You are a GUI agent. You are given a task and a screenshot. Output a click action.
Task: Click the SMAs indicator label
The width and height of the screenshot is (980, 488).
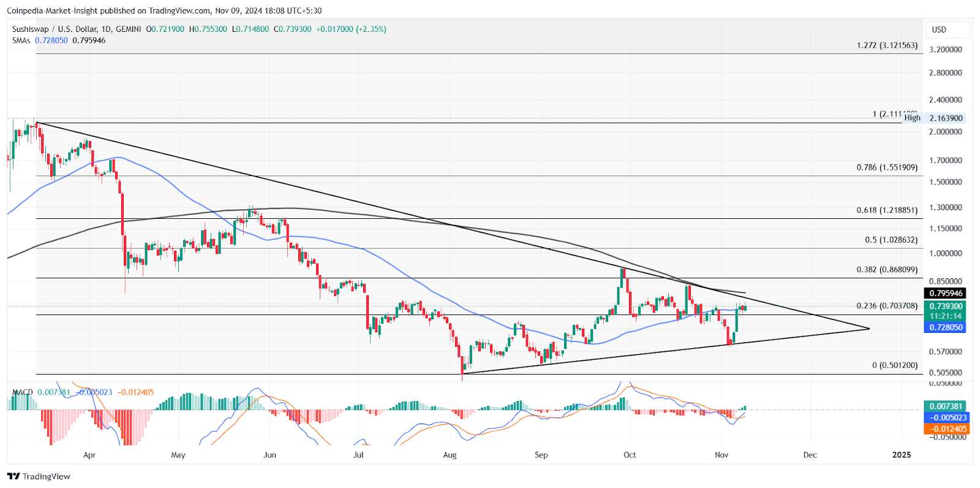[x=21, y=40]
